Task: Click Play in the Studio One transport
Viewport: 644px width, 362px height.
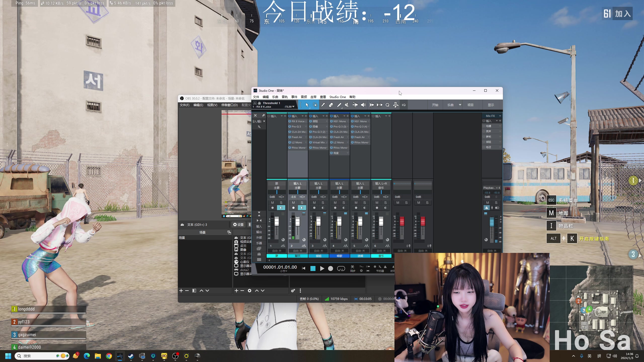Action: 322,268
